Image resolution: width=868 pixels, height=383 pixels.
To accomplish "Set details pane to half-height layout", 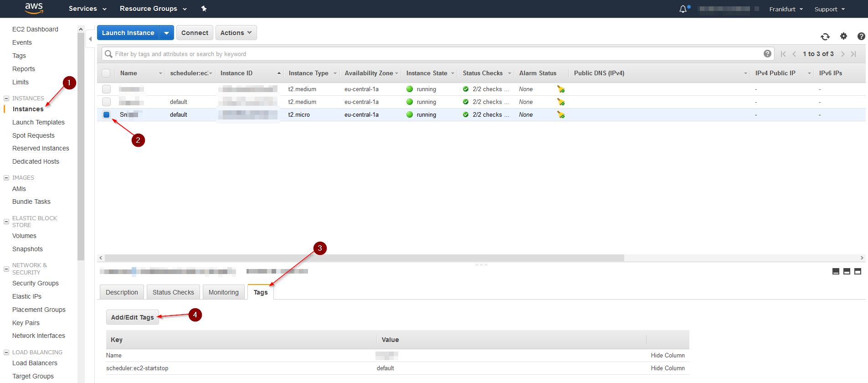I will click(847, 271).
